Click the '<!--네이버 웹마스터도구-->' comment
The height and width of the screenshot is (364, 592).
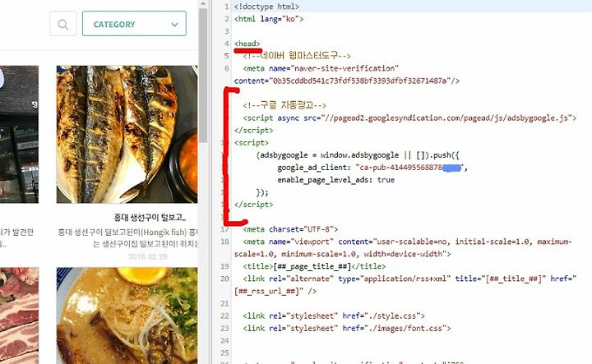297,56
